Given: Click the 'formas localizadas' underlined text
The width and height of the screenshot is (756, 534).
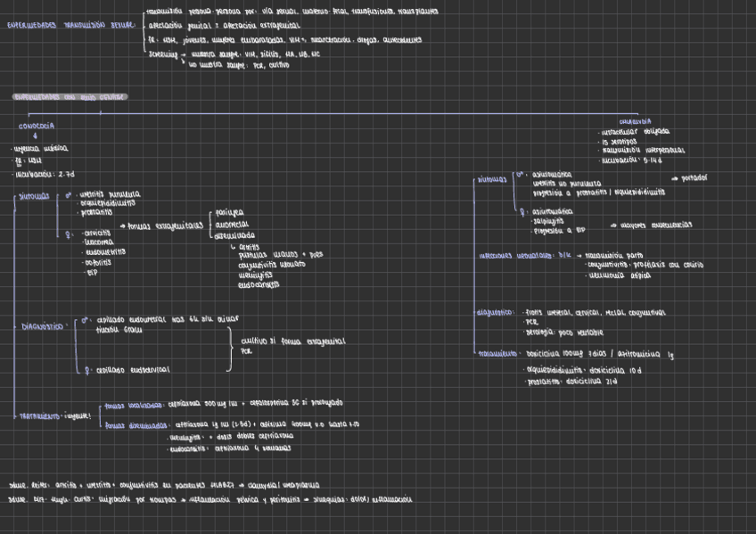Looking at the screenshot, I should (x=130, y=403).
